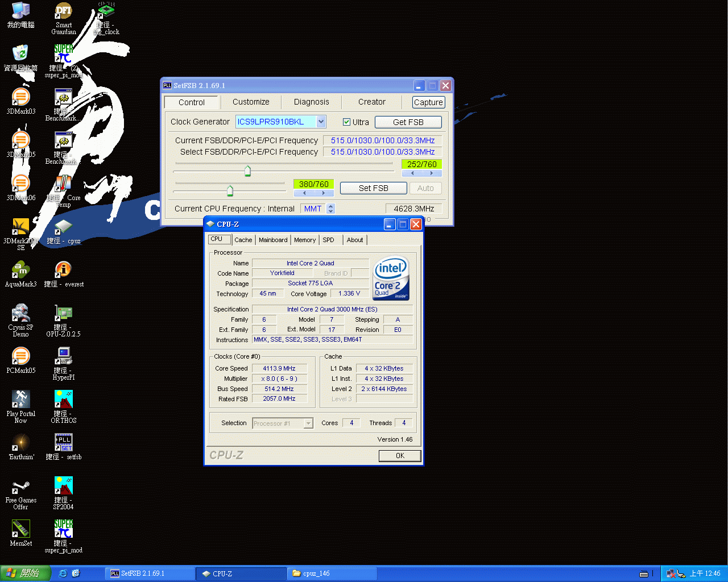728x582 pixels.
Task: Click the Current CPU Frequency 4628.3MHz field
Action: [x=413, y=209]
